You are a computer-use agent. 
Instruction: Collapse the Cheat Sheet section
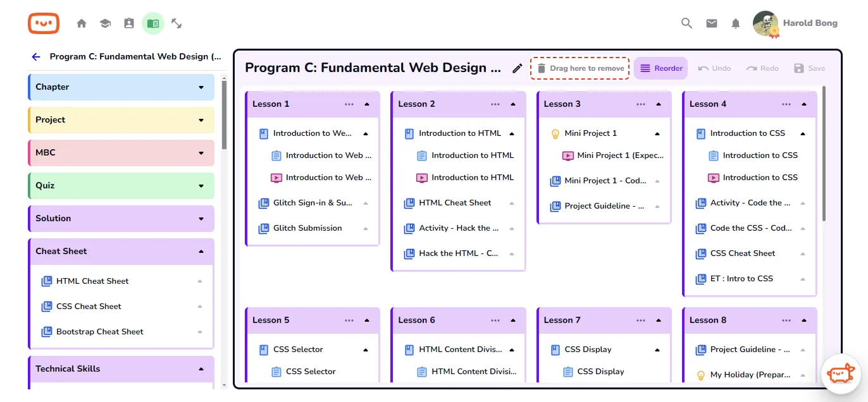point(201,252)
